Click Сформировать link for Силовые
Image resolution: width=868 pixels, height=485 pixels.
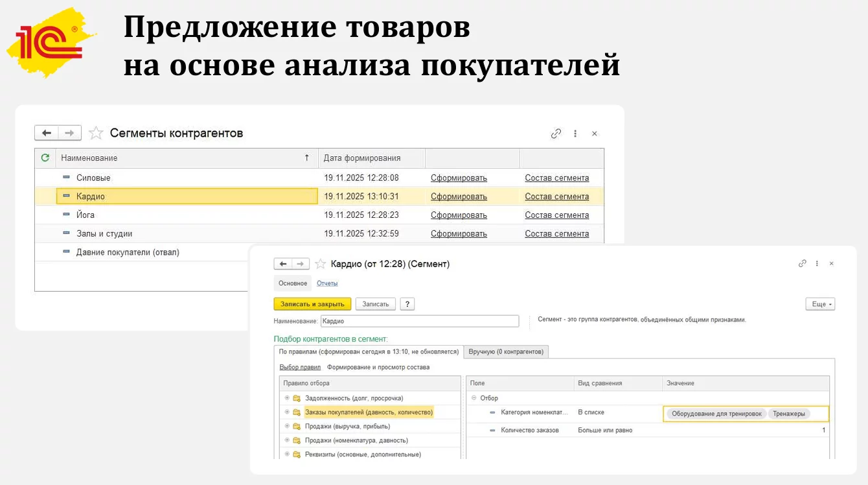459,178
